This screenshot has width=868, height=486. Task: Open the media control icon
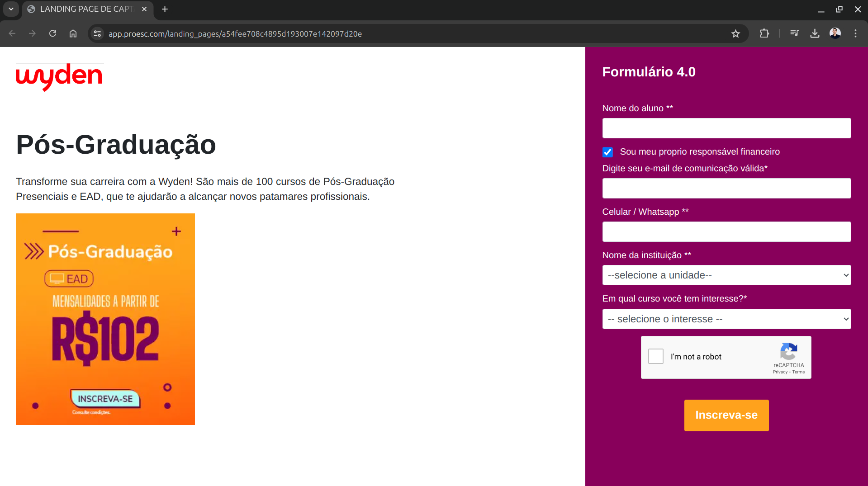coord(794,33)
